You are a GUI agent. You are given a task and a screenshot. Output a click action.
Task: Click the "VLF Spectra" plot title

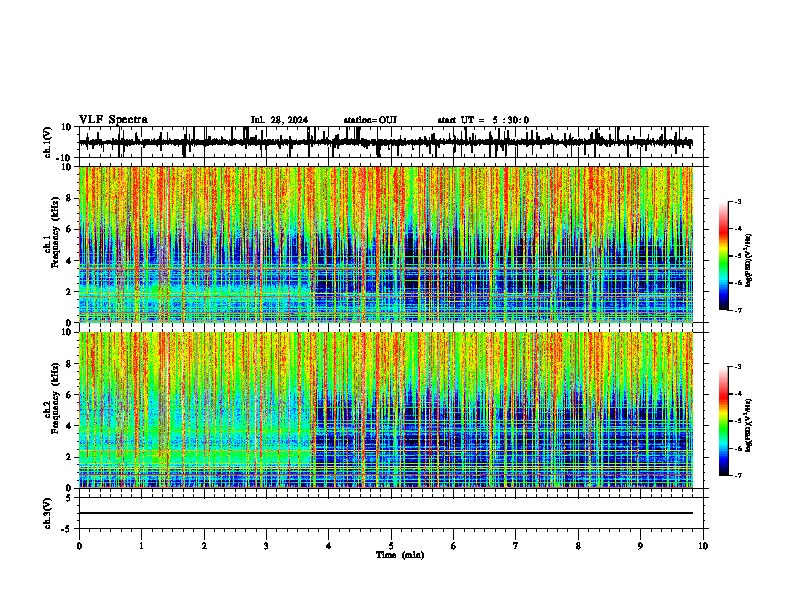click(113, 120)
